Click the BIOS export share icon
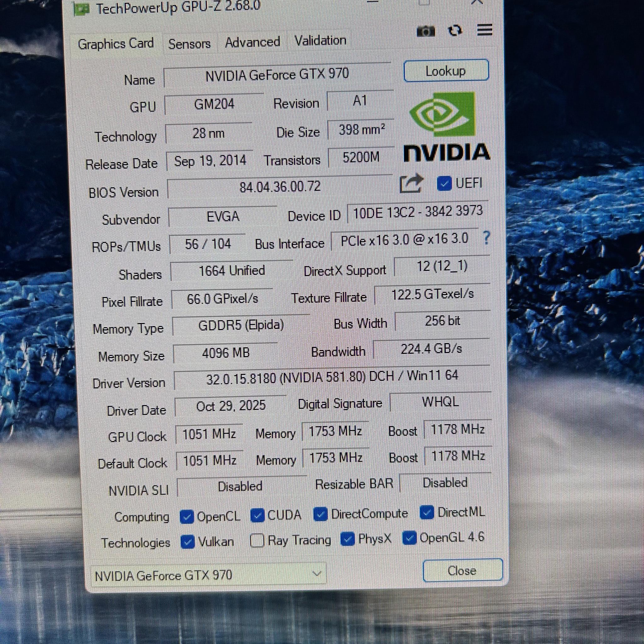The image size is (644, 644). [412, 184]
